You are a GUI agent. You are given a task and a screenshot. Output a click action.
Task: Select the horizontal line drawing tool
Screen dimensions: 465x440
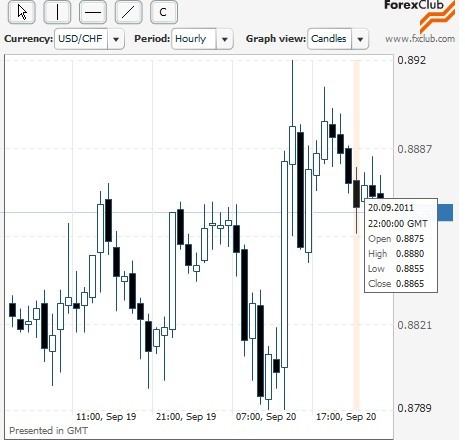[x=93, y=12]
